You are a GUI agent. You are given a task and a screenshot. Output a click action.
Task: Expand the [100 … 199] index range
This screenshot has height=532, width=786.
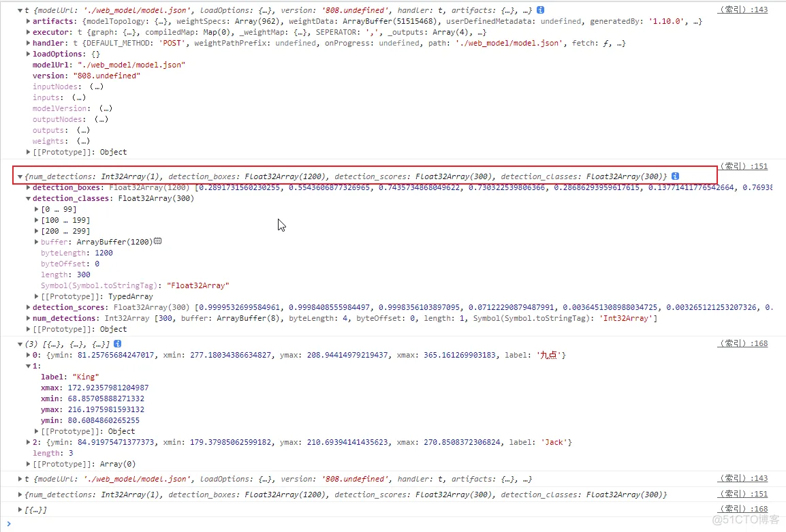tap(37, 220)
